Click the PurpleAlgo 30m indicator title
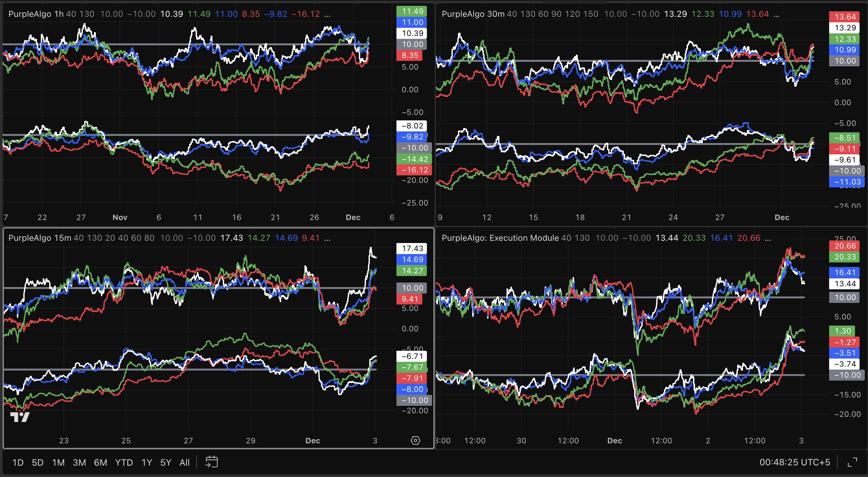Image resolution: width=868 pixels, height=477 pixels. click(473, 14)
